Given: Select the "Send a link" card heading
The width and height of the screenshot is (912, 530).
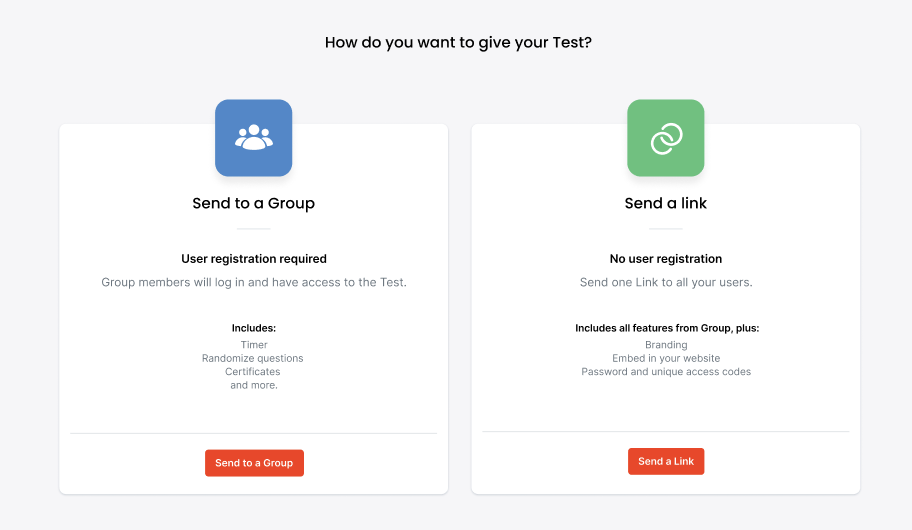Looking at the screenshot, I should [665, 203].
